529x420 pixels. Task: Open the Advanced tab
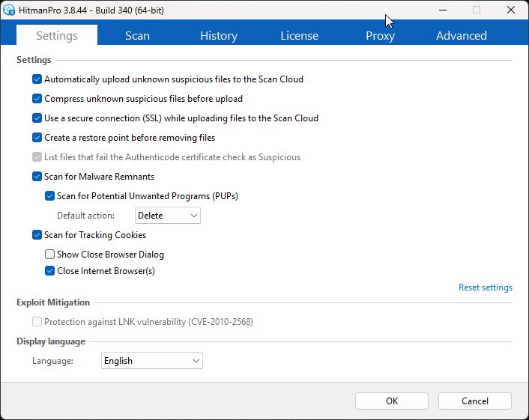point(461,35)
